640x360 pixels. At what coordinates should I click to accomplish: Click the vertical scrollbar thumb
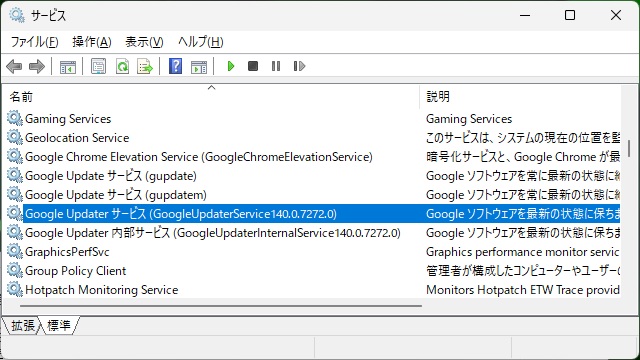pyautogui.click(x=629, y=148)
